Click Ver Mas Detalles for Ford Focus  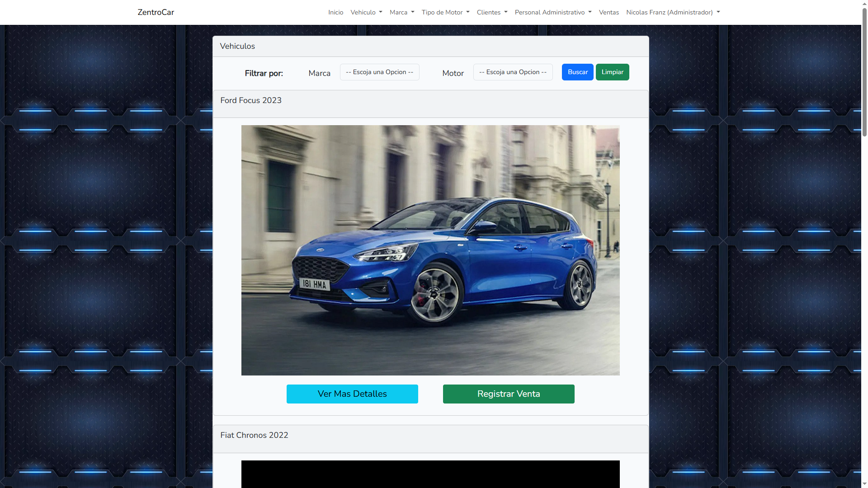352,394
